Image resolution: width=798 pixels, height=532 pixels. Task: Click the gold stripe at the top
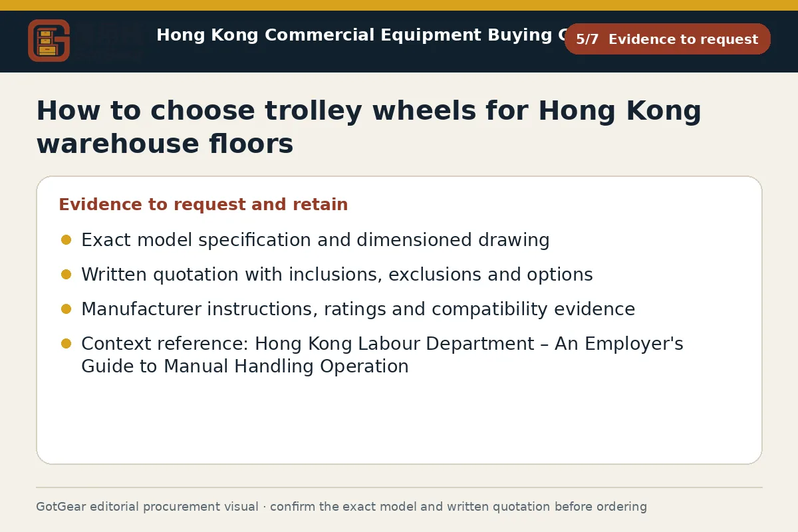click(399, 5)
